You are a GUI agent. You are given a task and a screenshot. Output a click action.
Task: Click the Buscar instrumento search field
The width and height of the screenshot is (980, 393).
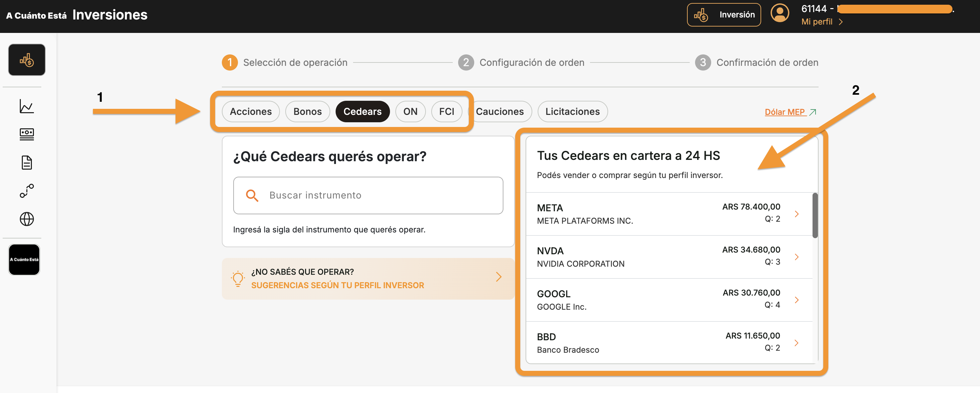(368, 195)
